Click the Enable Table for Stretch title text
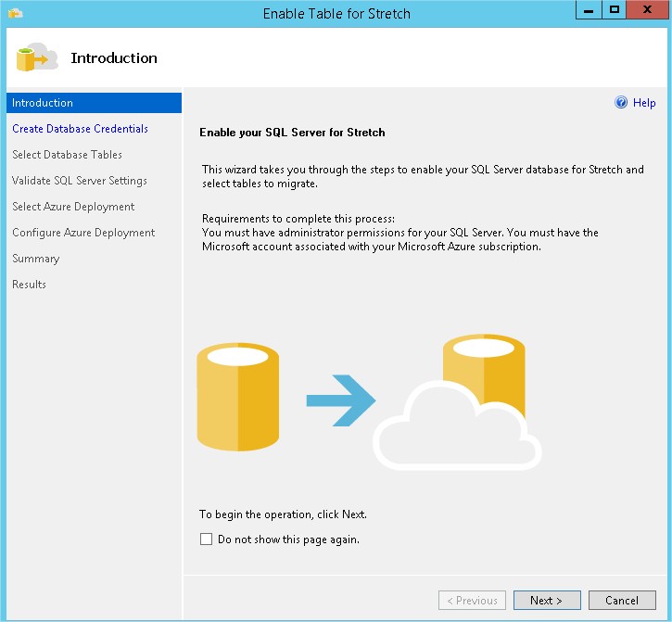This screenshot has width=672, height=622. pyautogui.click(x=336, y=14)
